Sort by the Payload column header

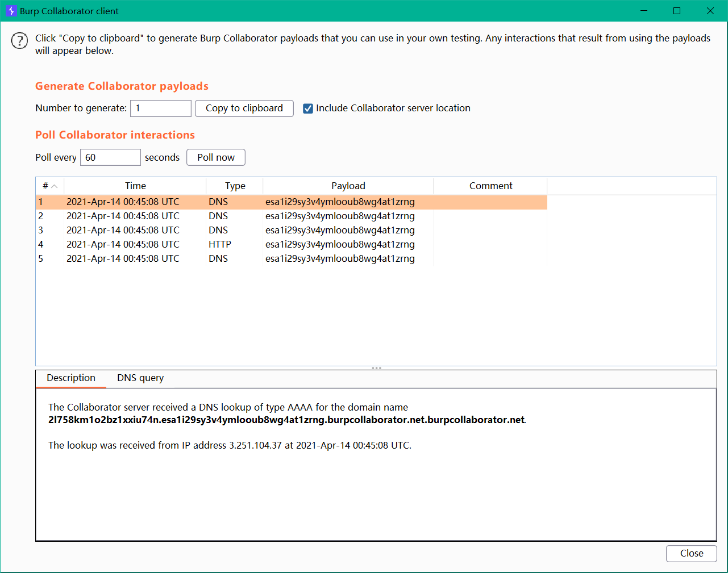pos(348,186)
